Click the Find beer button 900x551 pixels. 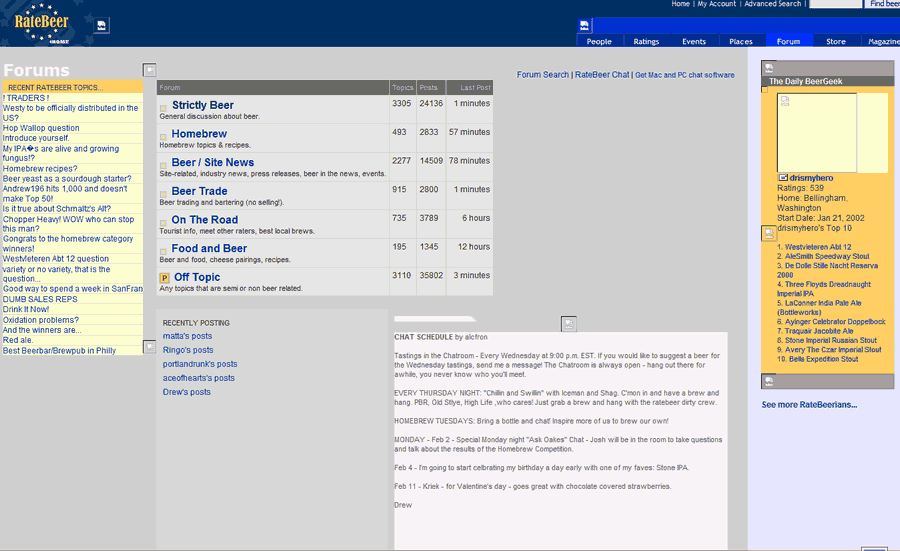(883, 4)
